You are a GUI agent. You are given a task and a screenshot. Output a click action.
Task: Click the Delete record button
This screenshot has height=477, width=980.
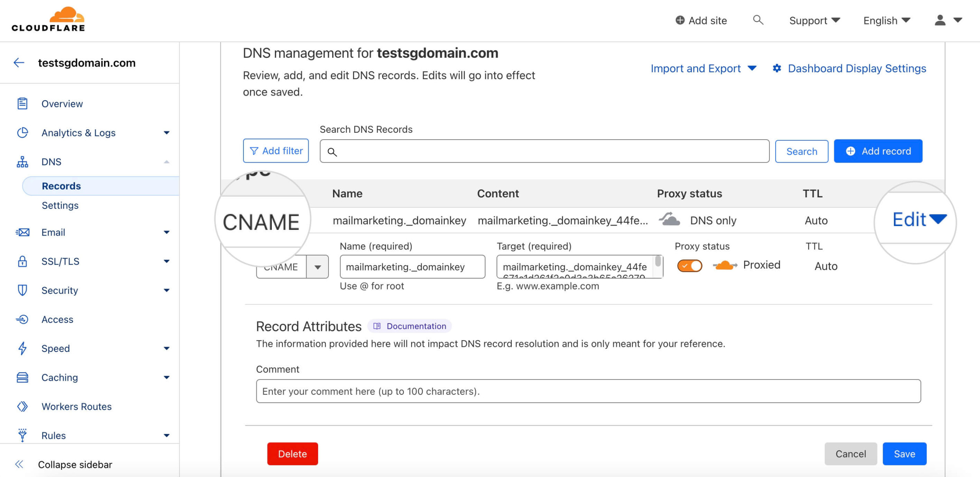pos(292,454)
